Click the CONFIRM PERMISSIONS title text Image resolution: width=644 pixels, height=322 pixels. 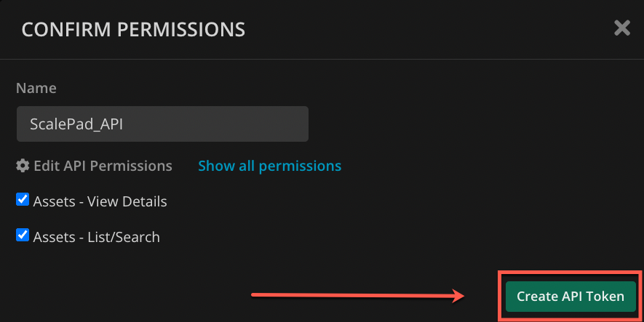pyautogui.click(x=133, y=30)
